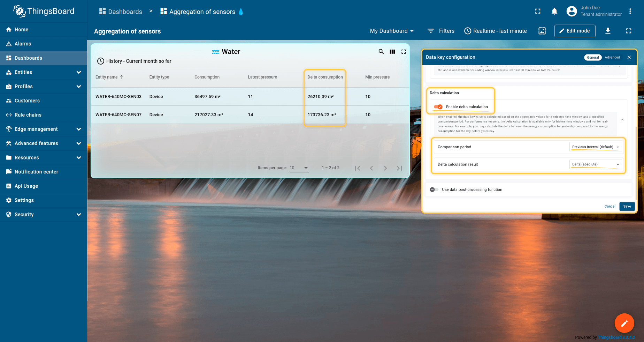Open the Delta calculation result dropdown
Screen dimensions: 644x342
tap(596, 164)
